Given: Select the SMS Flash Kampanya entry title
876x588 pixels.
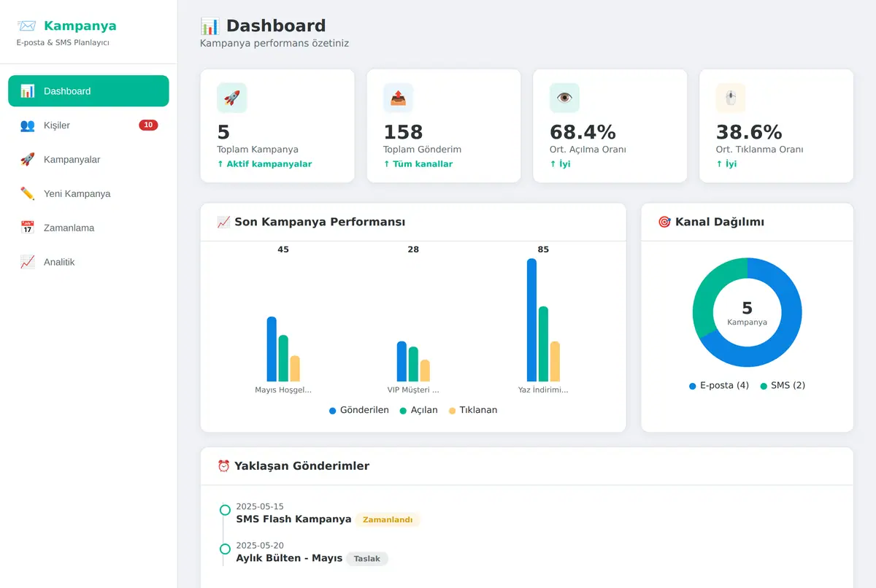Looking at the screenshot, I should point(293,519).
